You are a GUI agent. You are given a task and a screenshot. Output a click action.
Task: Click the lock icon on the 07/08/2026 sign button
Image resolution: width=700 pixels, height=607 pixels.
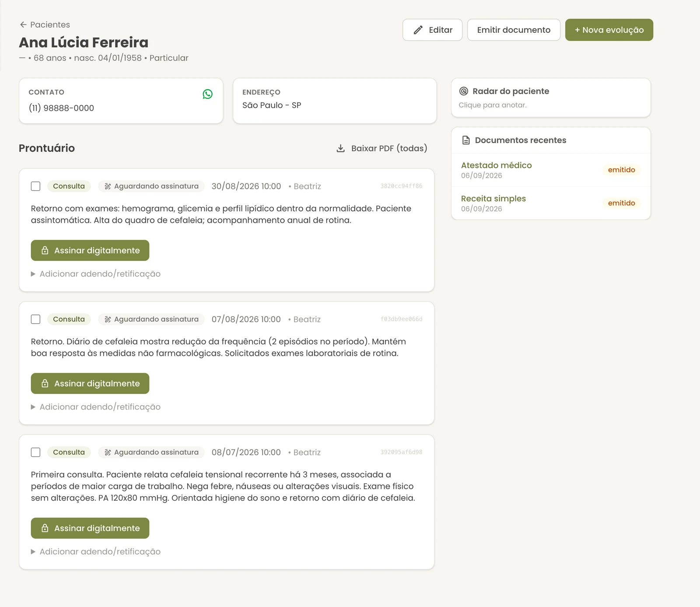45,383
